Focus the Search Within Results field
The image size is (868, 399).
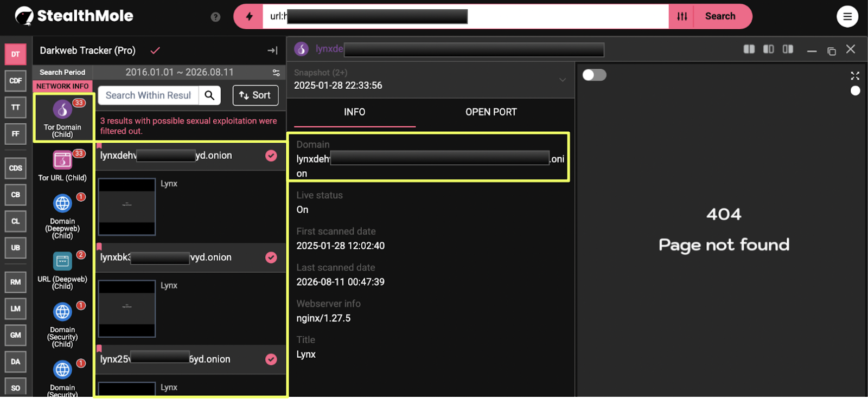[148, 95]
